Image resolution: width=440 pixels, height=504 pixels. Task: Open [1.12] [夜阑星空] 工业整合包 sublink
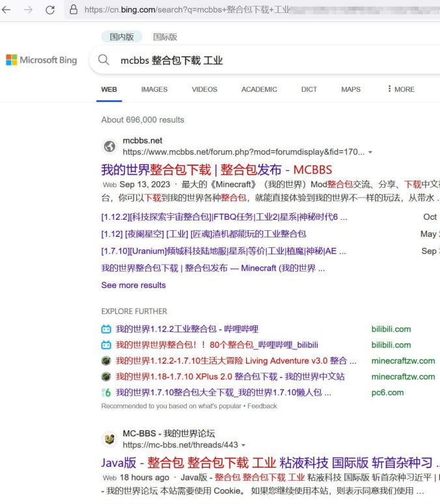click(204, 234)
